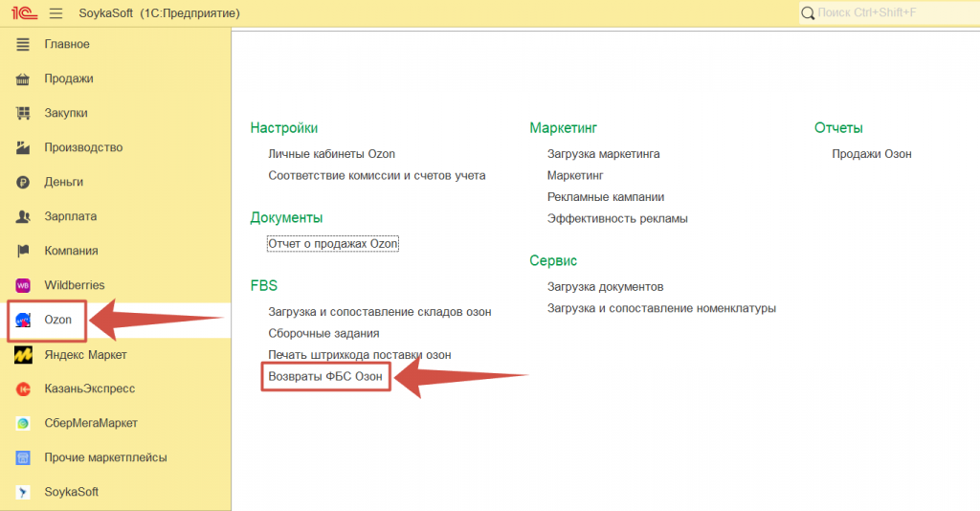Click the Wildberries section icon

point(24,285)
